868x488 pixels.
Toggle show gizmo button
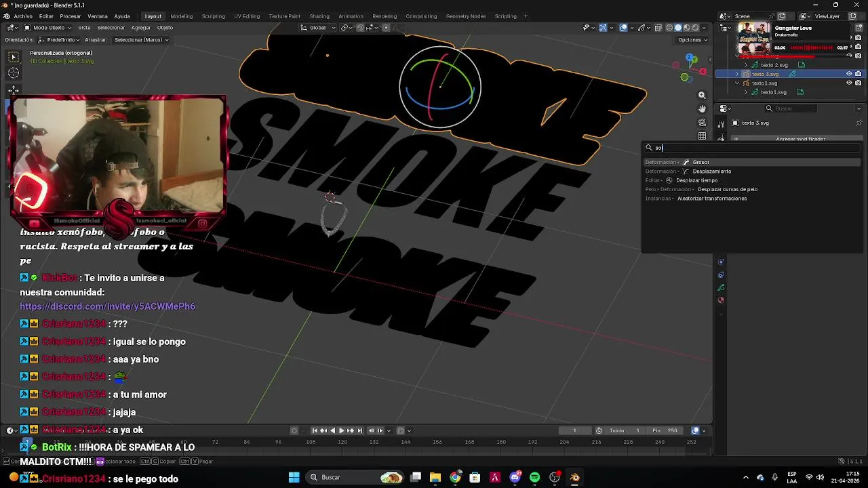[x=602, y=28]
